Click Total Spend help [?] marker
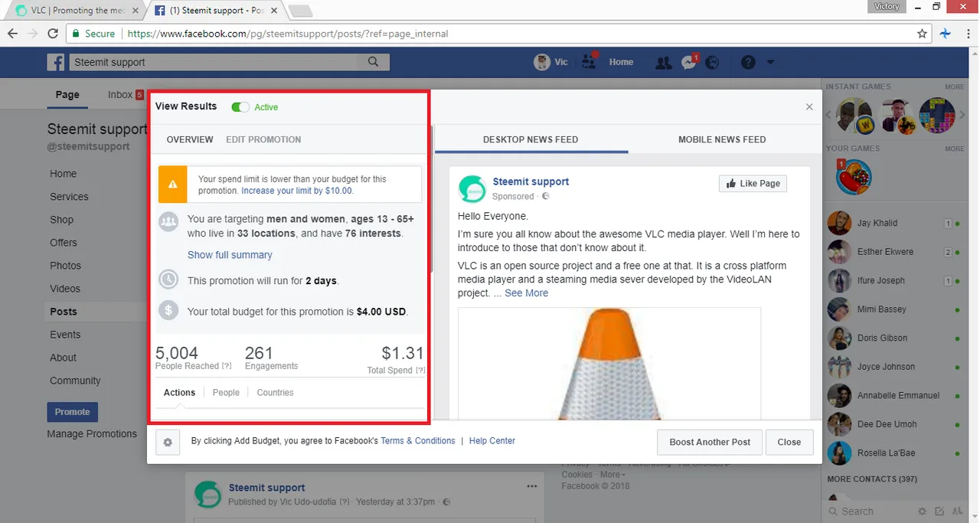The image size is (980, 523). point(420,370)
